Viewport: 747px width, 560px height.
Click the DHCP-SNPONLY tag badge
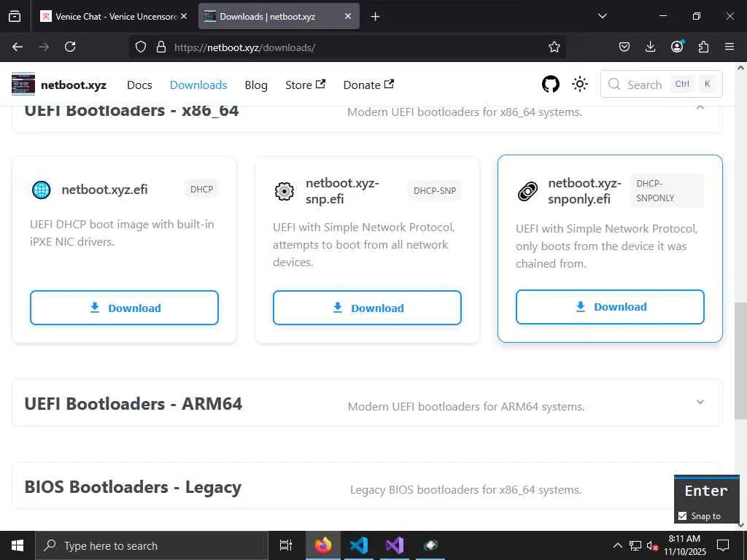[x=667, y=190]
